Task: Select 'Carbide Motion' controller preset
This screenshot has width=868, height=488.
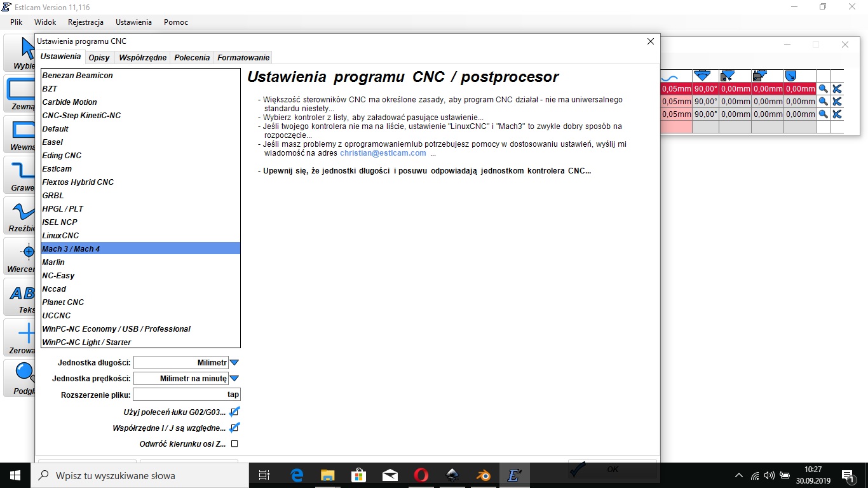Action: click(140, 102)
